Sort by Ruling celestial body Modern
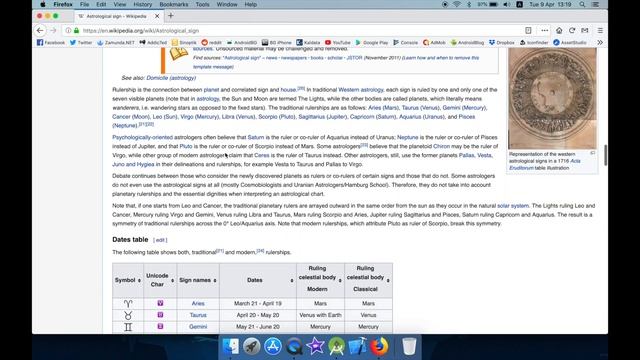The image size is (640, 360). pyautogui.click(x=340, y=280)
